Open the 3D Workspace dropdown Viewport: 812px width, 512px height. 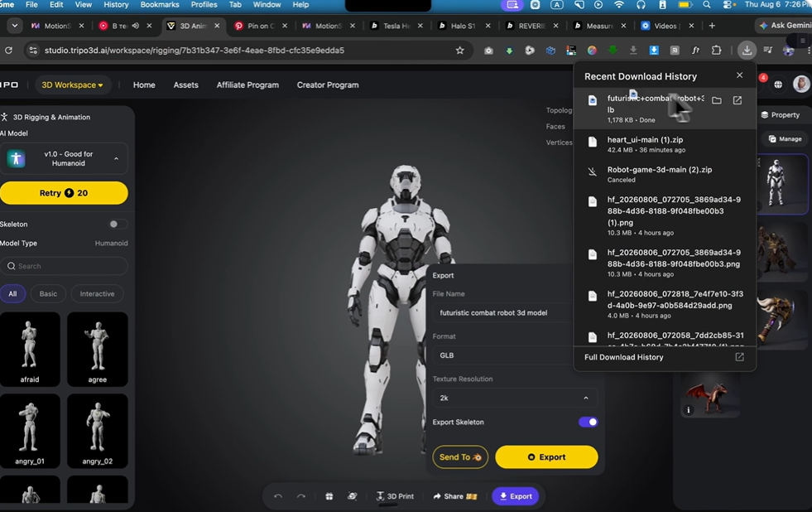point(72,85)
